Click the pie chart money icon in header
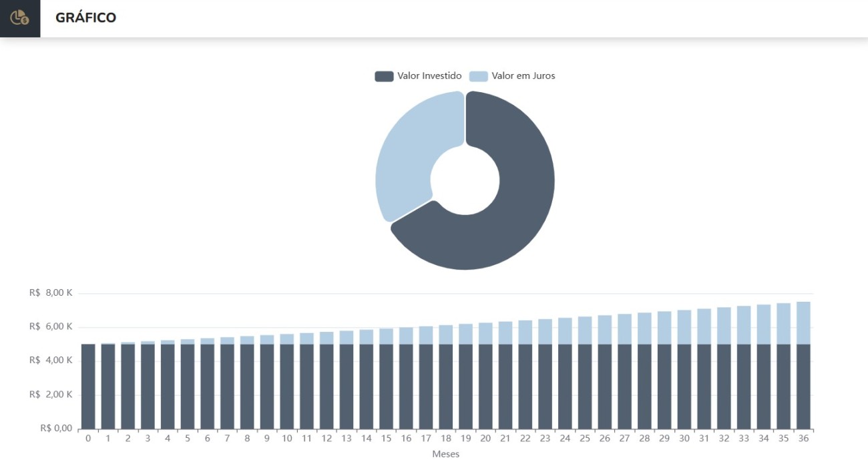This screenshot has height=468, width=868. 20,18
